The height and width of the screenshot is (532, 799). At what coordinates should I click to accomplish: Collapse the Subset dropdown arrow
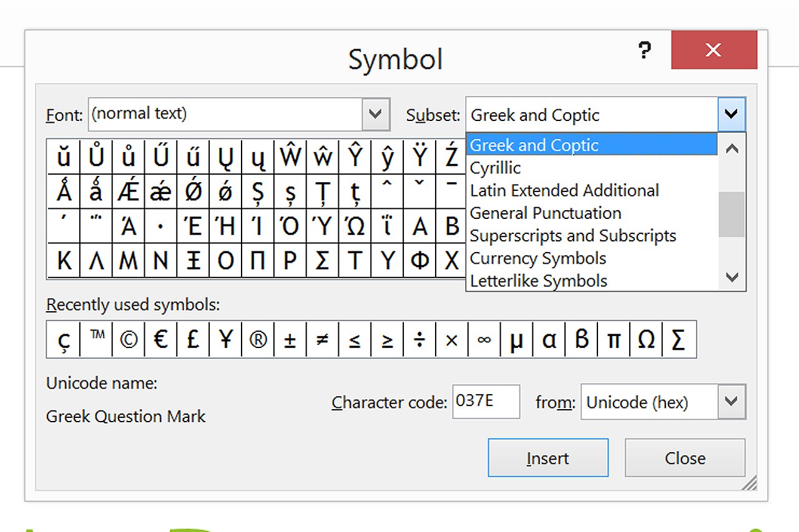point(731,114)
